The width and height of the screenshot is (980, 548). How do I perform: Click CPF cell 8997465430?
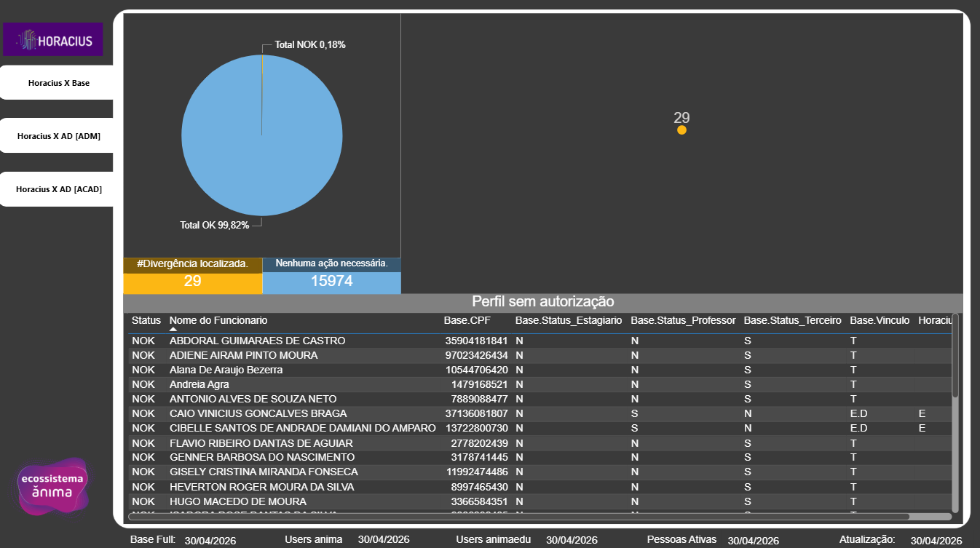coord(479,487)
